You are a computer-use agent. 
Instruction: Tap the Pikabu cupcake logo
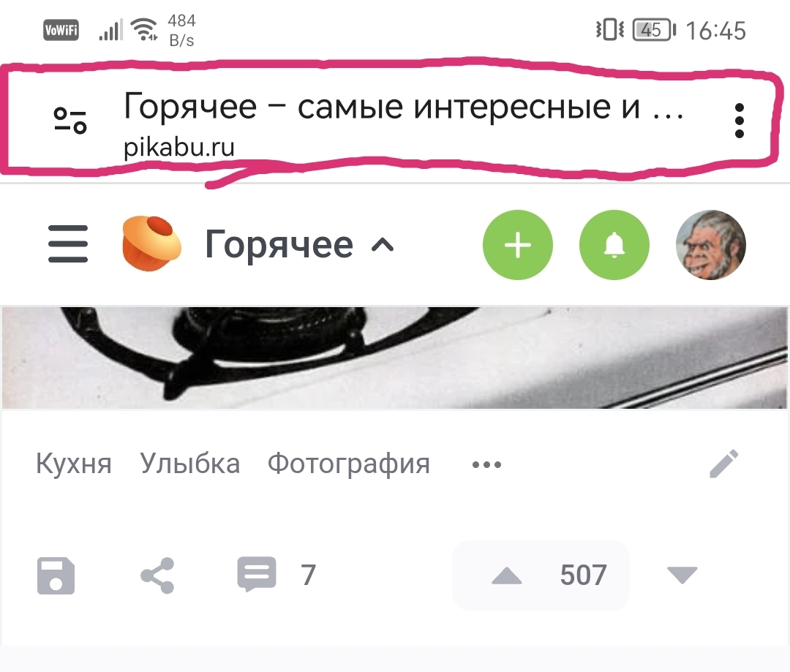point(151,243)
